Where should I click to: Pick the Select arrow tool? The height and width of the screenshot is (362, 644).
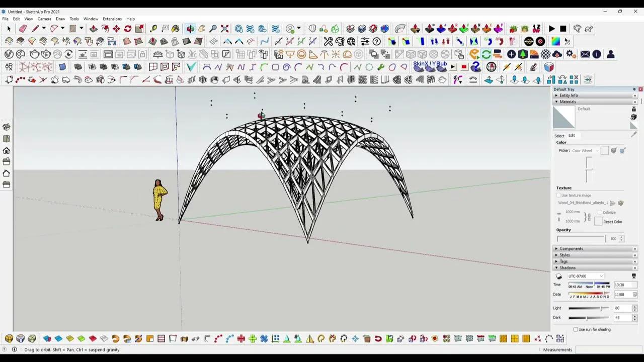coord(8,29)
